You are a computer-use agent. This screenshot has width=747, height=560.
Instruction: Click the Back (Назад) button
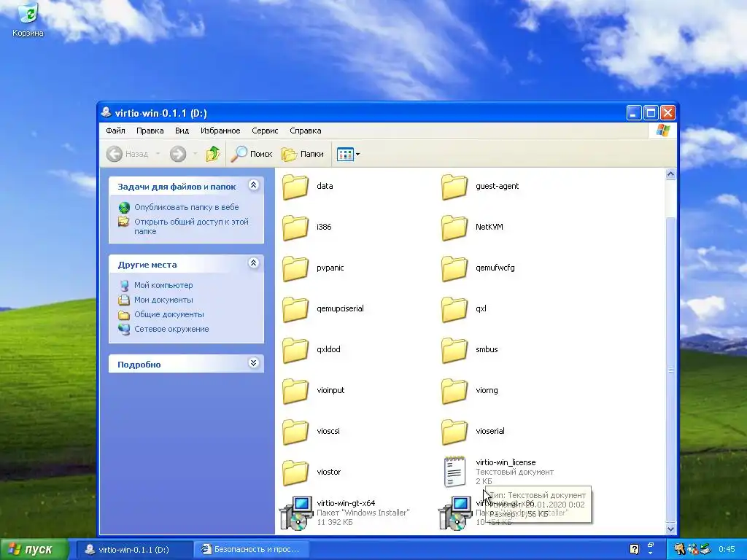pos(127,154)
